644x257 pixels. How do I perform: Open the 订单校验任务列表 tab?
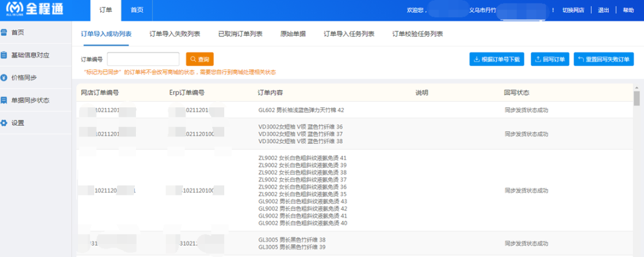pos(417,33)
